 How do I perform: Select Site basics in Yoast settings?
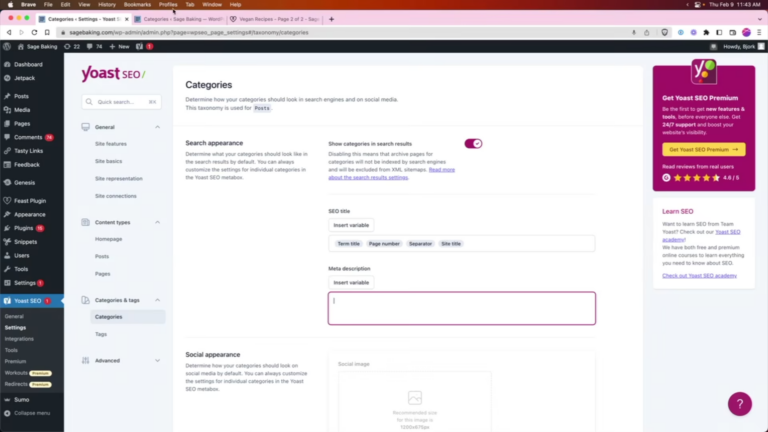pos(109,161)
